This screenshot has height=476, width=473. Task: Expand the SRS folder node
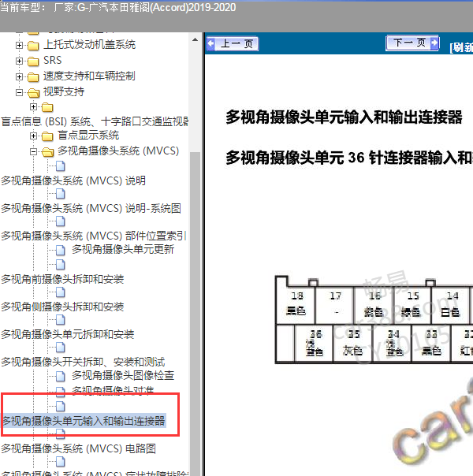[x=19, y=61]
